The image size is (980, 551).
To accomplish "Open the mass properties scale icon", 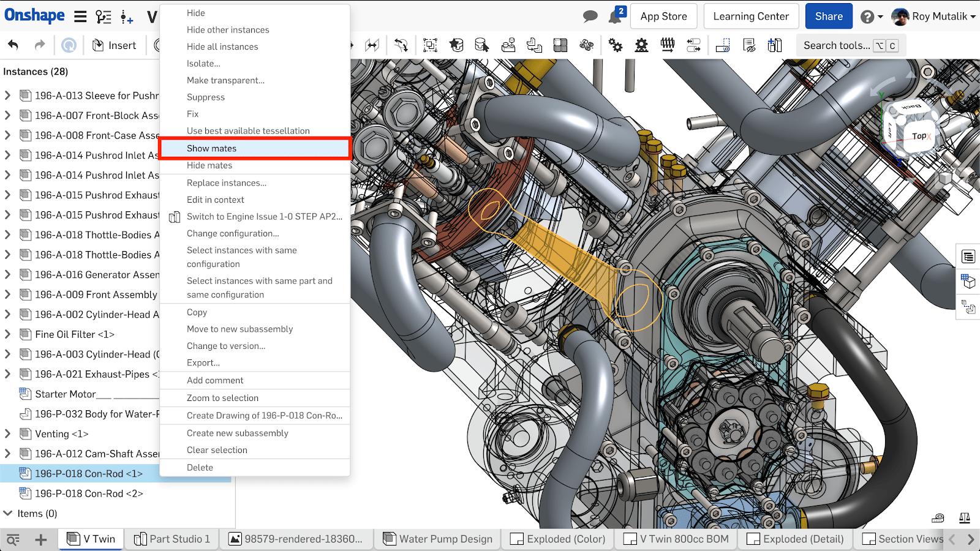I will point(965,518).
